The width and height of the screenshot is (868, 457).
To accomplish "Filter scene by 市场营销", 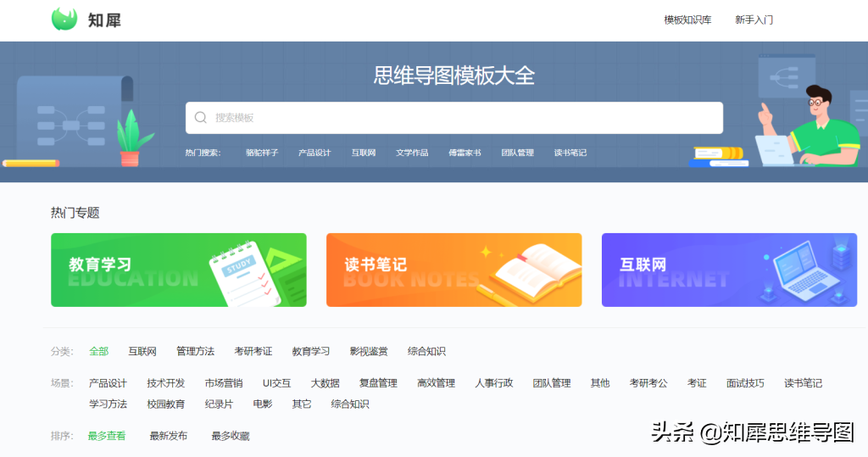I will [224, 382].
